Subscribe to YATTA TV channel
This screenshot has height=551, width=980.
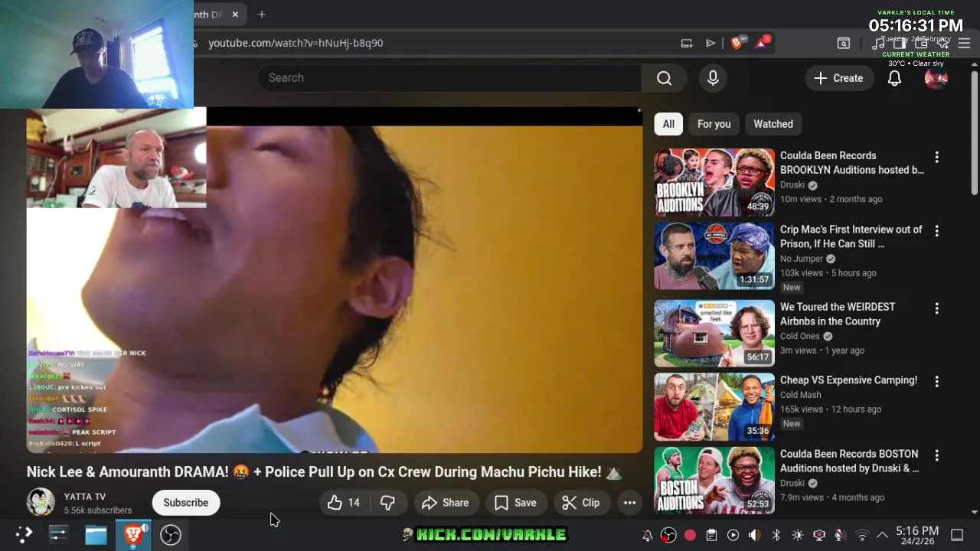[x=185, y=503]
